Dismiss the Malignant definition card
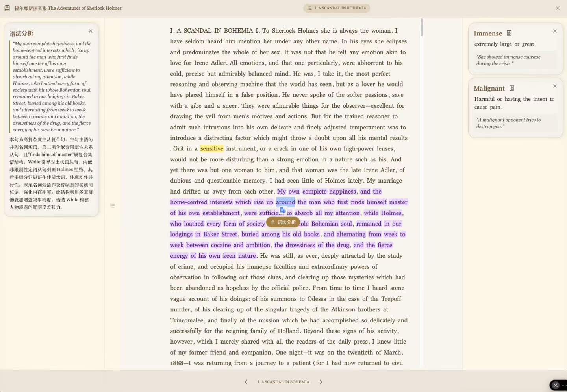The width and height of the screenshot is (567, 392). point(555,86)
